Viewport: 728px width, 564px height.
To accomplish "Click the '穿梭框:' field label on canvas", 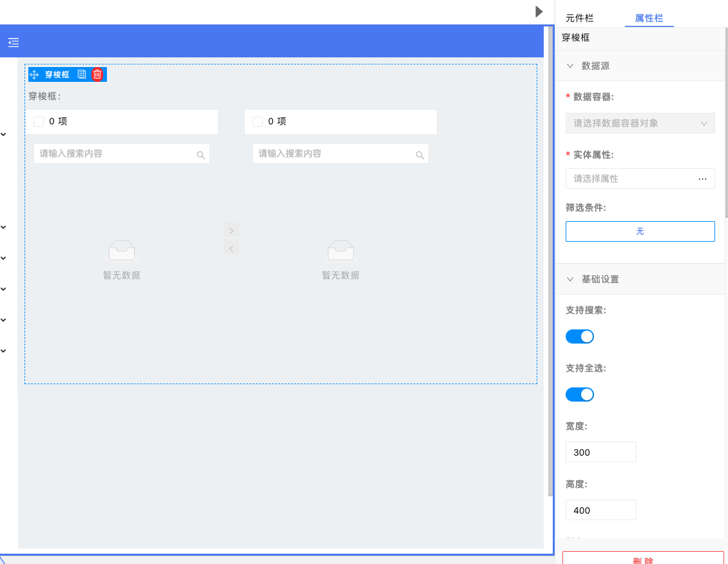I will 44,96.
